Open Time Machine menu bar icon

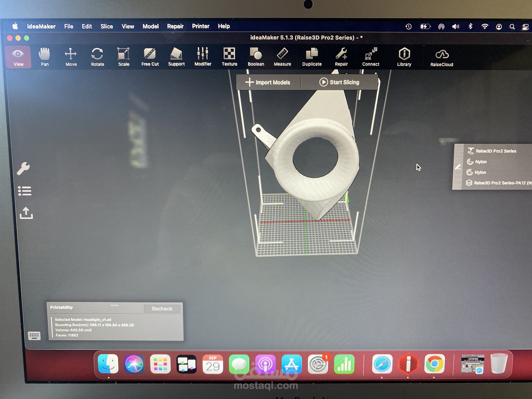point(408,27)
